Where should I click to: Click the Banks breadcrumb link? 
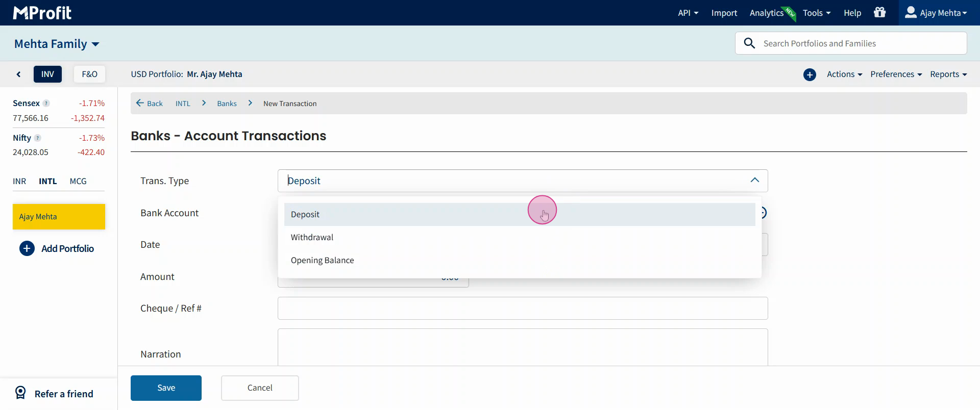tap(227, 104)
